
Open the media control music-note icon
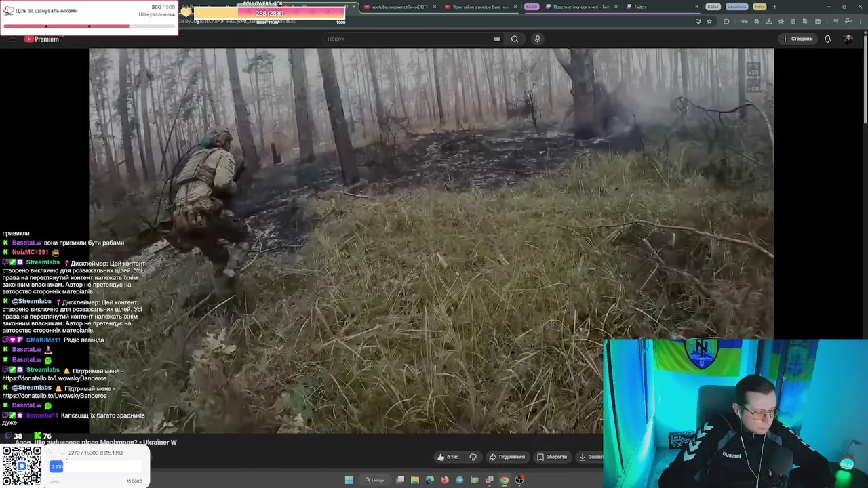click(x=836, y=21)
